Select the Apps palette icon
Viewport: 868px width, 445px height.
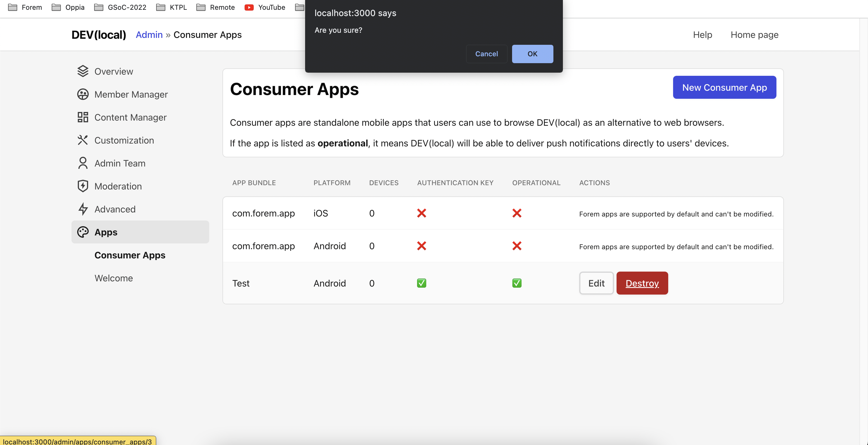pos(83,232)
